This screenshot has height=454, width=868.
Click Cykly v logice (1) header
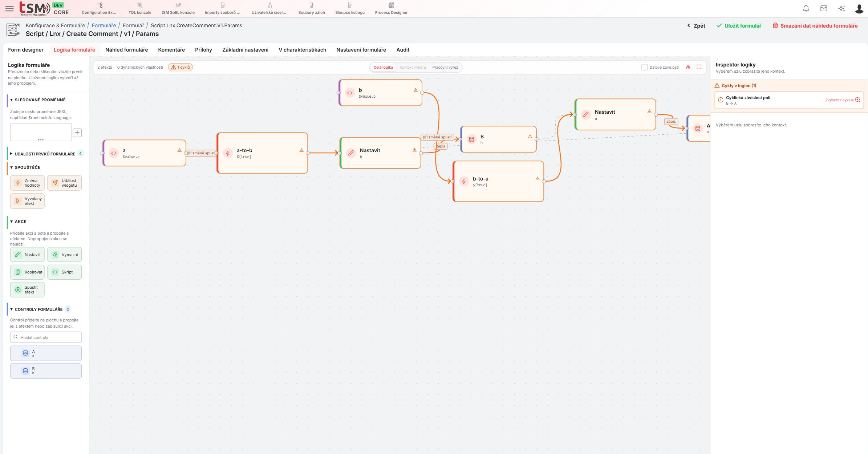(x=735, y=86)
